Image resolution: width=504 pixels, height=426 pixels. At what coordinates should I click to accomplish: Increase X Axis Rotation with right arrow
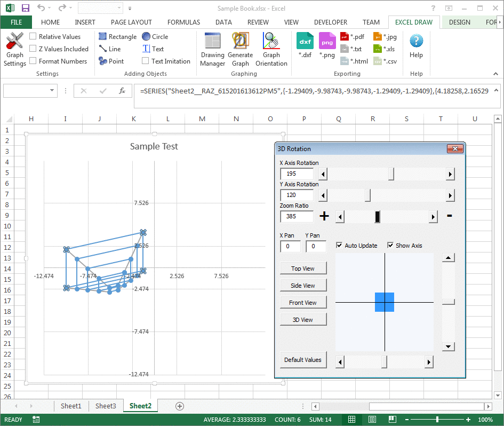[x=450, y=174]
